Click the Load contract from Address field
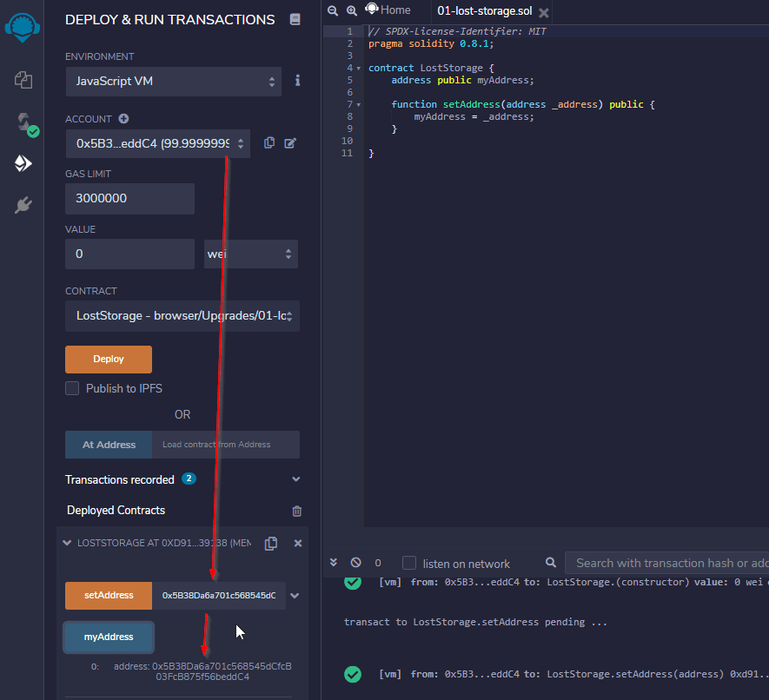Screen dimensions: 769x700 pos(226,445)
